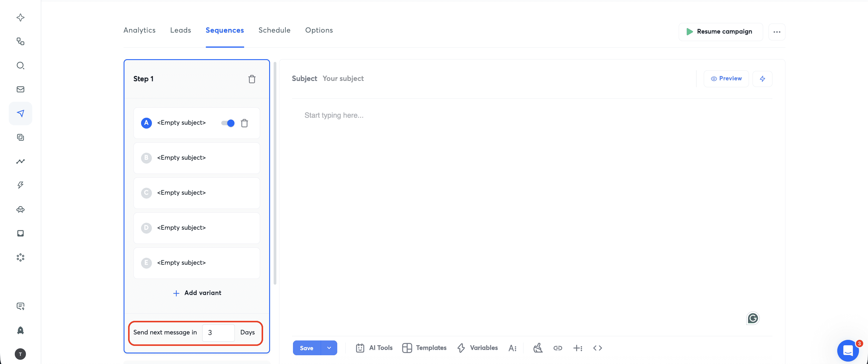This screenshot has height=364, width=868.
Task: Insert a hyperlink with the link icon
Action: 558,348
